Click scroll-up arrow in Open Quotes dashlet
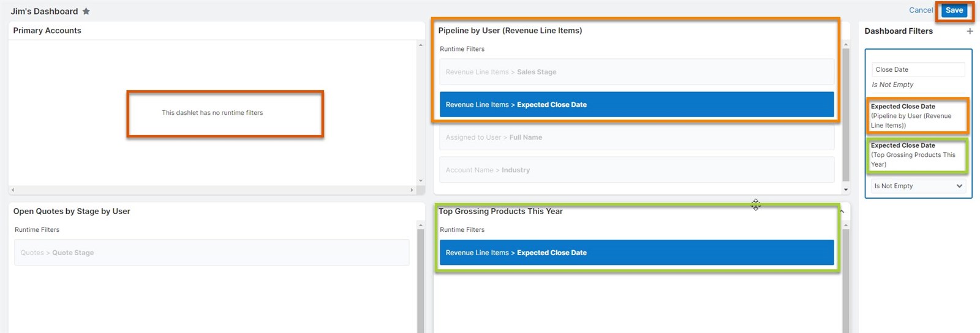 coord(420,226)
